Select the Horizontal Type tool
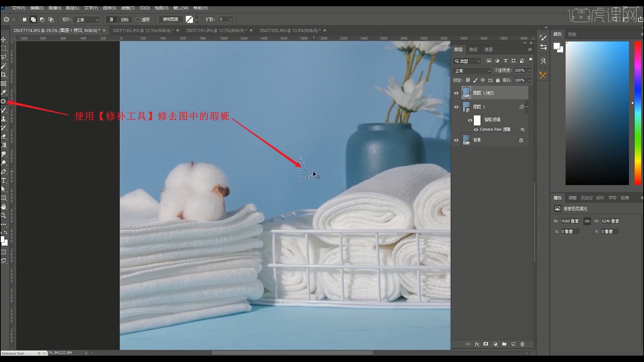This screenshot has height=362, width=644. coord(4,181)
